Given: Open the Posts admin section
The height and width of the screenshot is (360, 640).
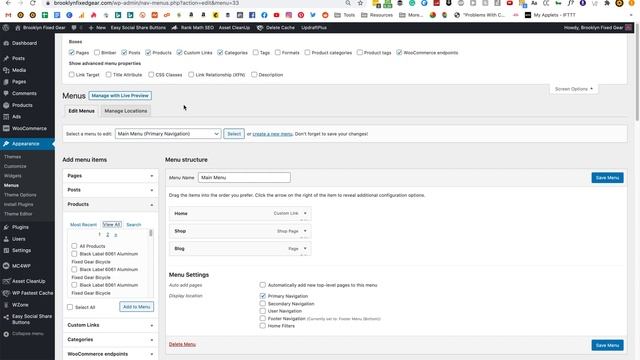Looking at the screenshot, I should point(18,58).
